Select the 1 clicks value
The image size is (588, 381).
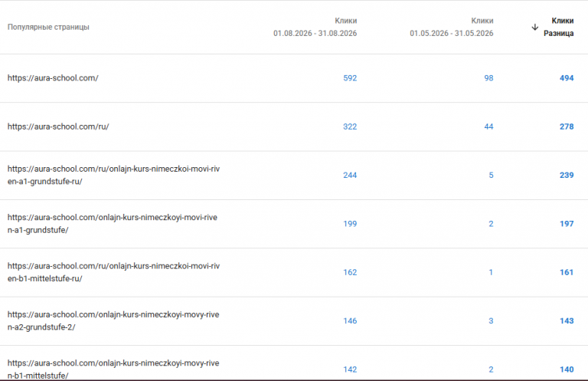(x=491, y=272)
